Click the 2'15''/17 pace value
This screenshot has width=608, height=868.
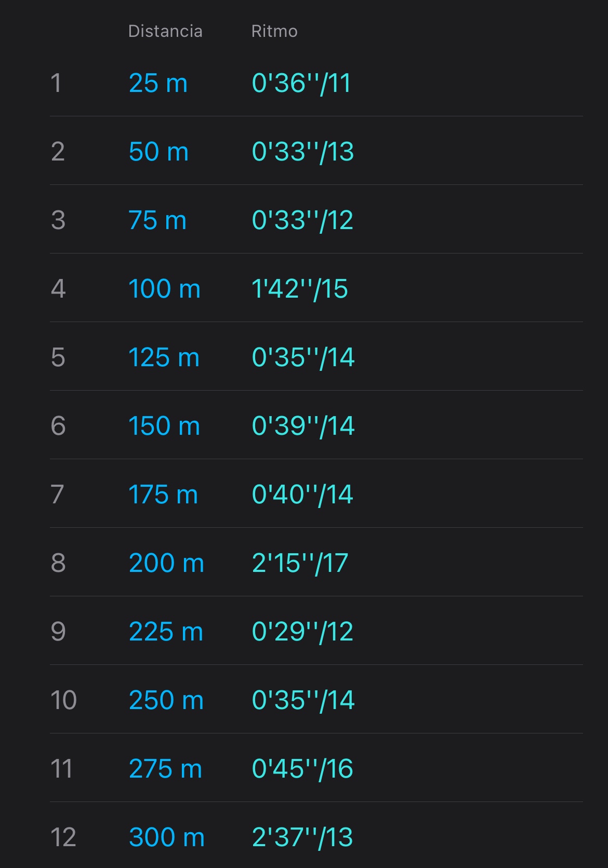[x=300, y=563]
